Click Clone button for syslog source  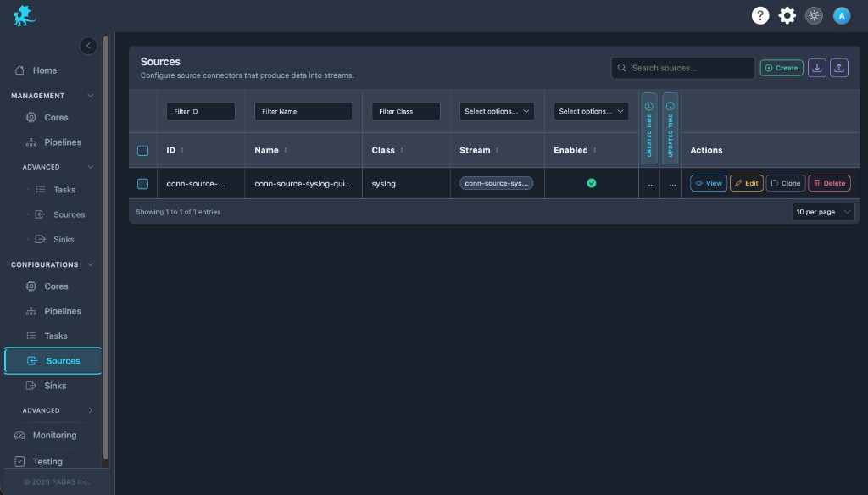tap(785, 183)
